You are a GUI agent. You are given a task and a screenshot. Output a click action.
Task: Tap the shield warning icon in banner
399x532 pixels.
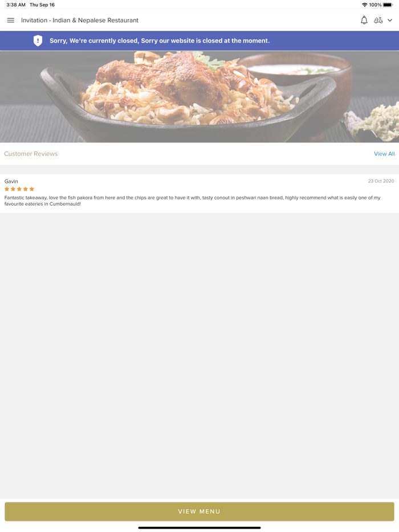tap(38, 40)
